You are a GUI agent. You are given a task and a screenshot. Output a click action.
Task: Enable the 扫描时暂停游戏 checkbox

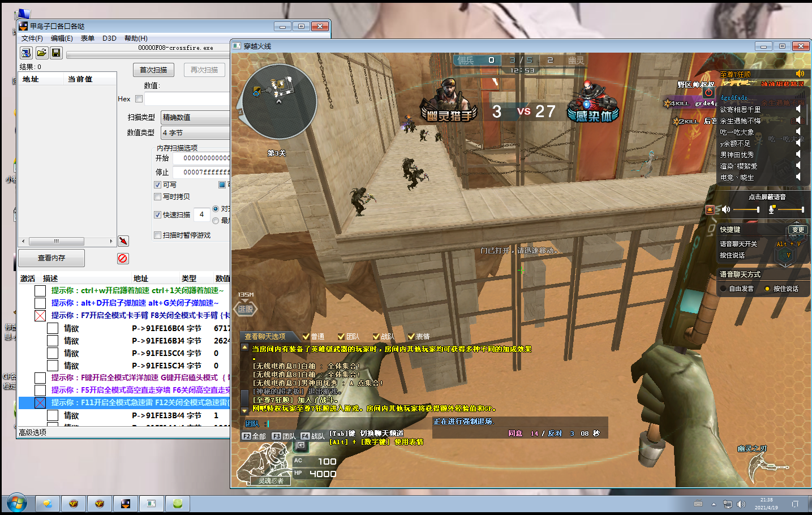[x=158, y=235]
